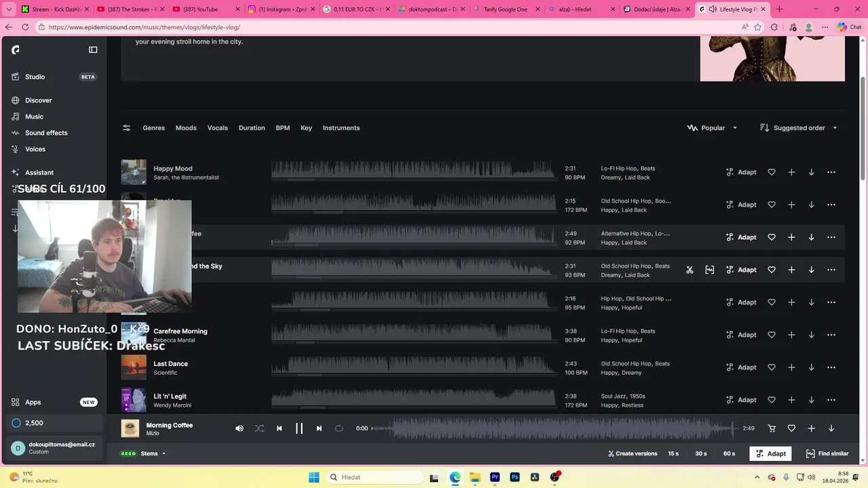This screenshot has width=868, height=488.
Task: Like the playing Morning Coffee track
Action: [x=791, y=428]
